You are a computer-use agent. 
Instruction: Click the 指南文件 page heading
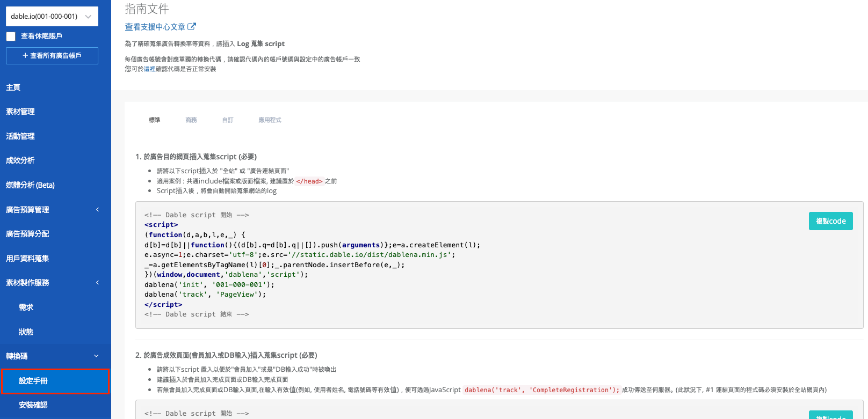(x=147, y=9)
